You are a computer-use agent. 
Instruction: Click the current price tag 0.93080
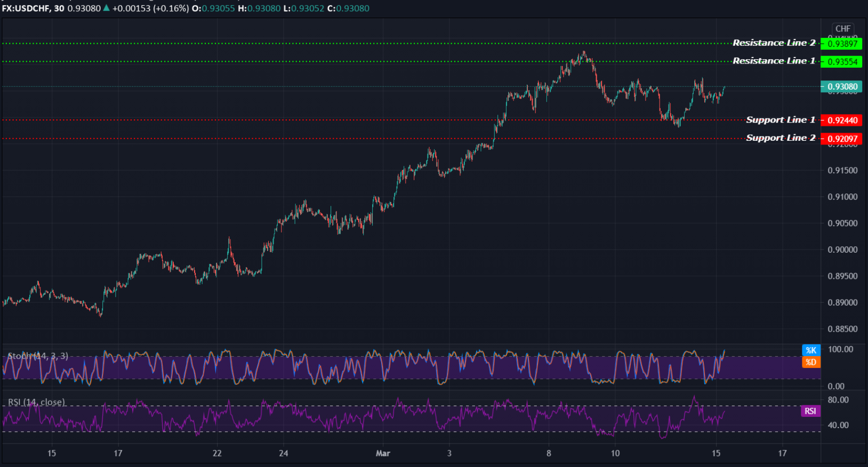pyautogui.click(x=842, y=86)
